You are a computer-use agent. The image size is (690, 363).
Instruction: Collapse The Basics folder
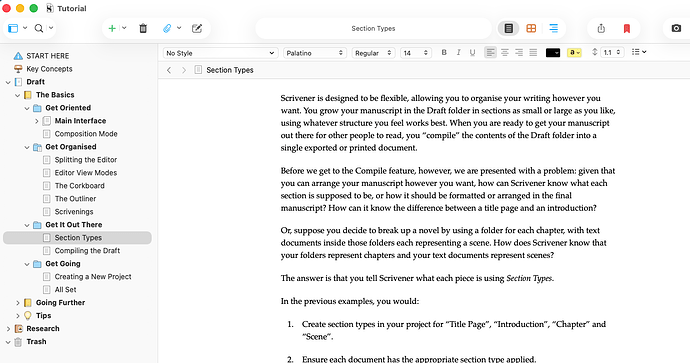[18, 95]
